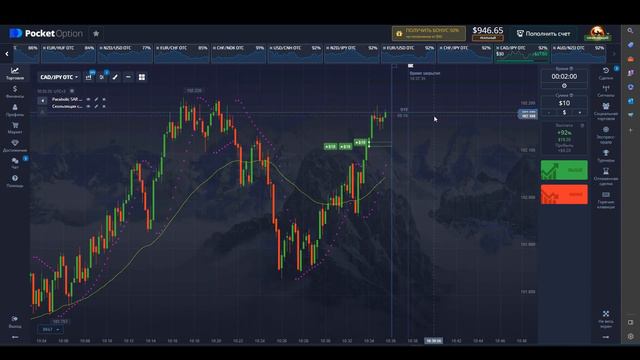Screen dimensions: 640x360
Task: Select the drawing pencil tool
Action: tap(115, 77)
